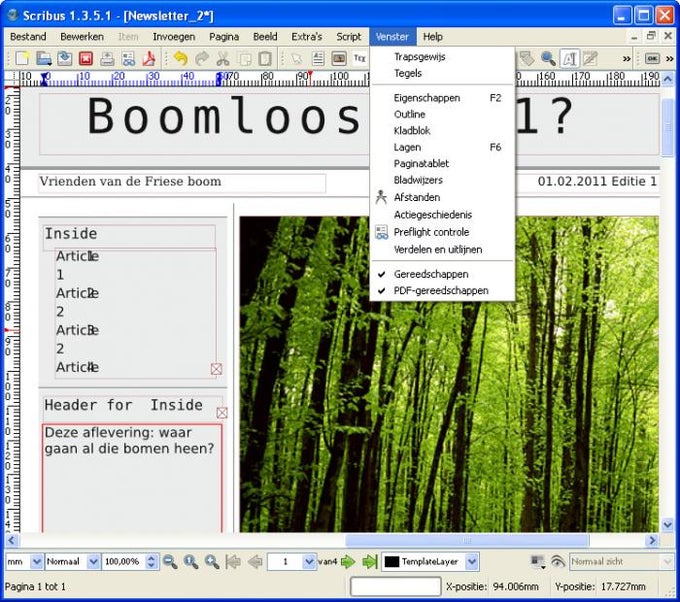Open the Bestand menu
680x602 pixels.
[x=28, y=37]
